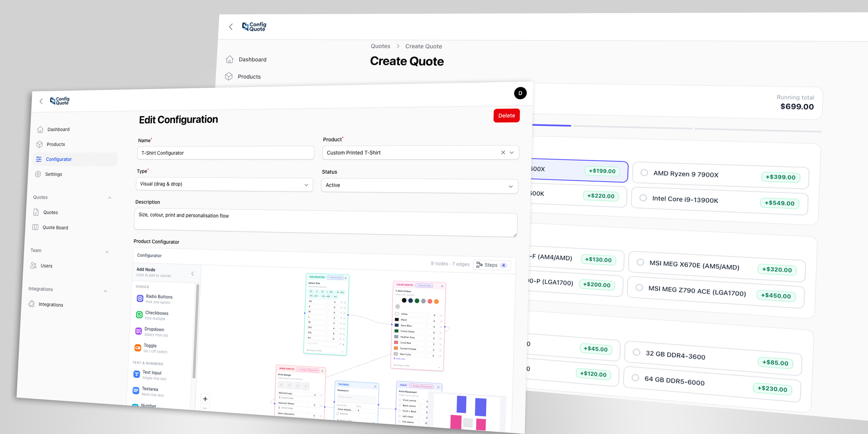Screen dimensions: 868x434
Task: Select the Checkboxes node type icon
Action: click(x=139, y=315)
